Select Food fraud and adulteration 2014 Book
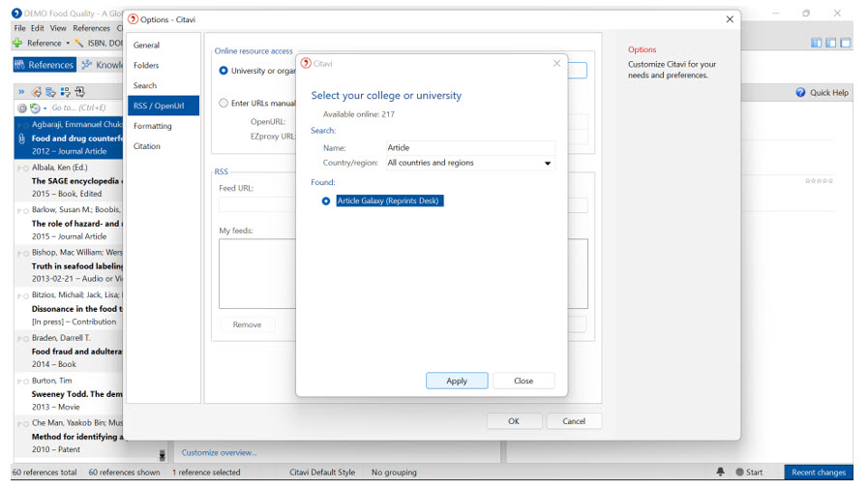 (x=69, y=351)
